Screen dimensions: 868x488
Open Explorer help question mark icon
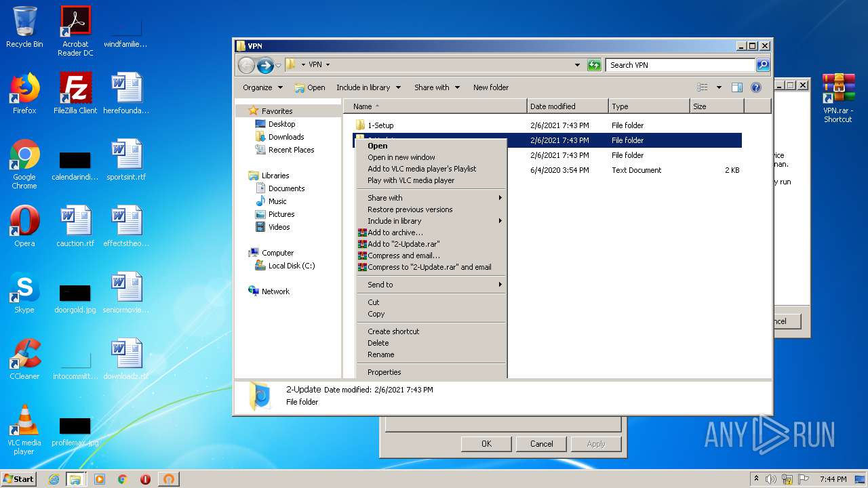point(756,87)
